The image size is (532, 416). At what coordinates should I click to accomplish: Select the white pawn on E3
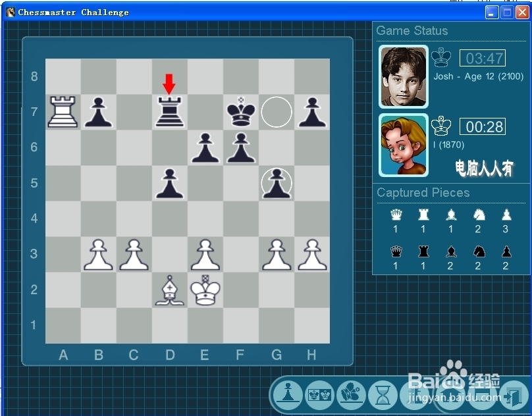205,255
